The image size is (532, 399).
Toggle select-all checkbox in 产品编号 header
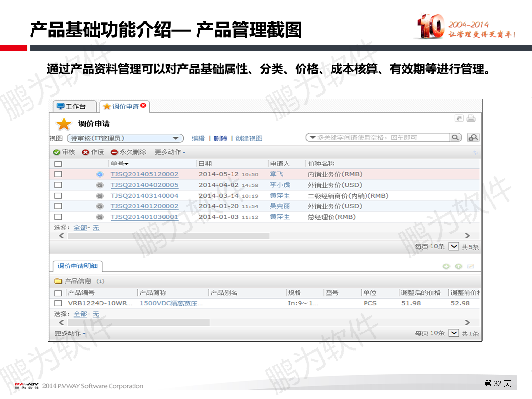click(x=58, y=293)
